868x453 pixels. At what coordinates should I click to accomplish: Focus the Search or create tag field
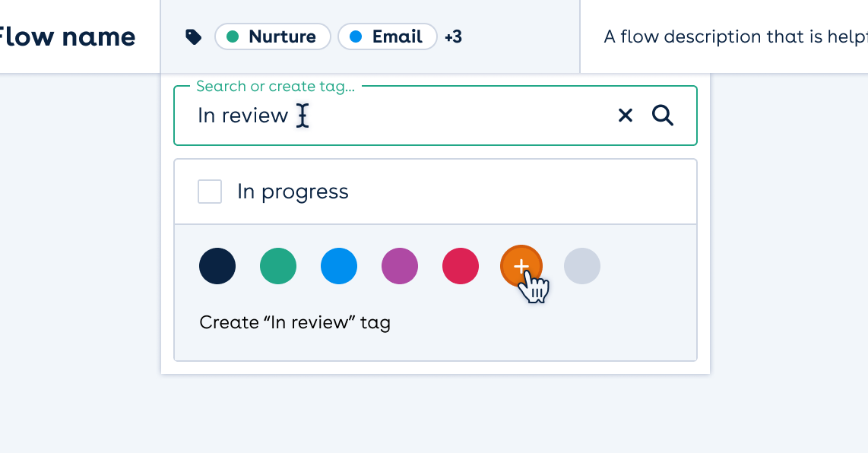[x=435, y=116]
